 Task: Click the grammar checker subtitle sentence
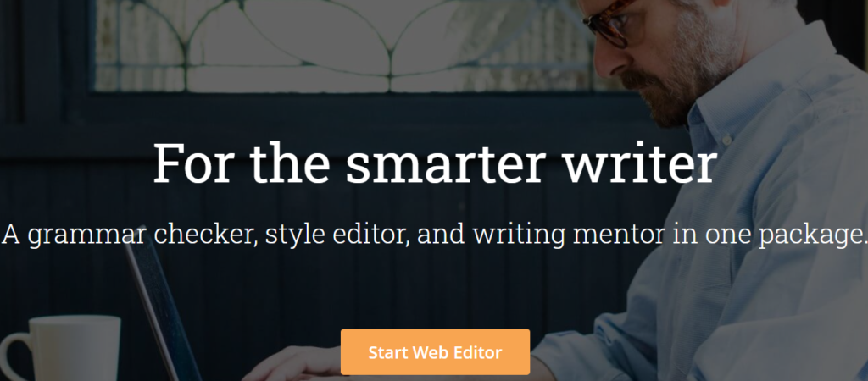(x=434, y=235)
